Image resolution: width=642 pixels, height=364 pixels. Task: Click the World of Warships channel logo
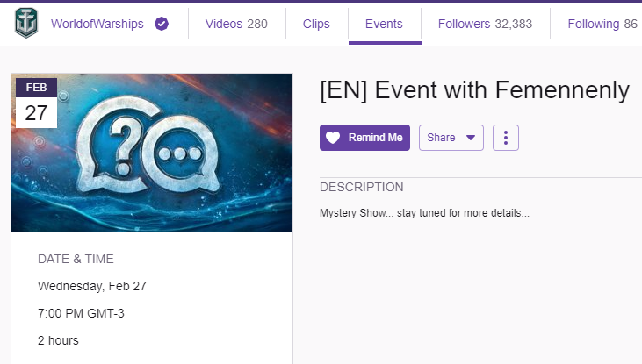click(x=27, y=24)
